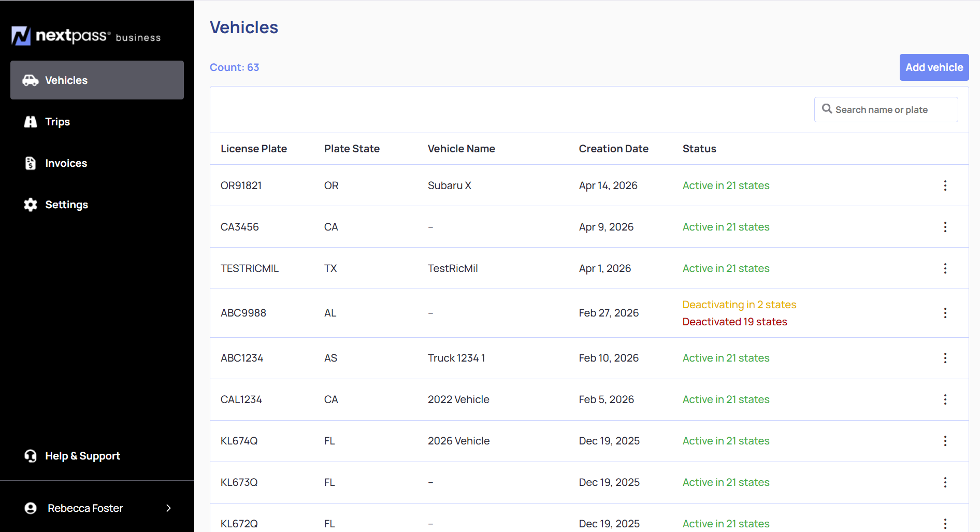Expand the Rebecca Foster account chevron
This screenshot has height=532, width=980.
(x=168, y=508)
